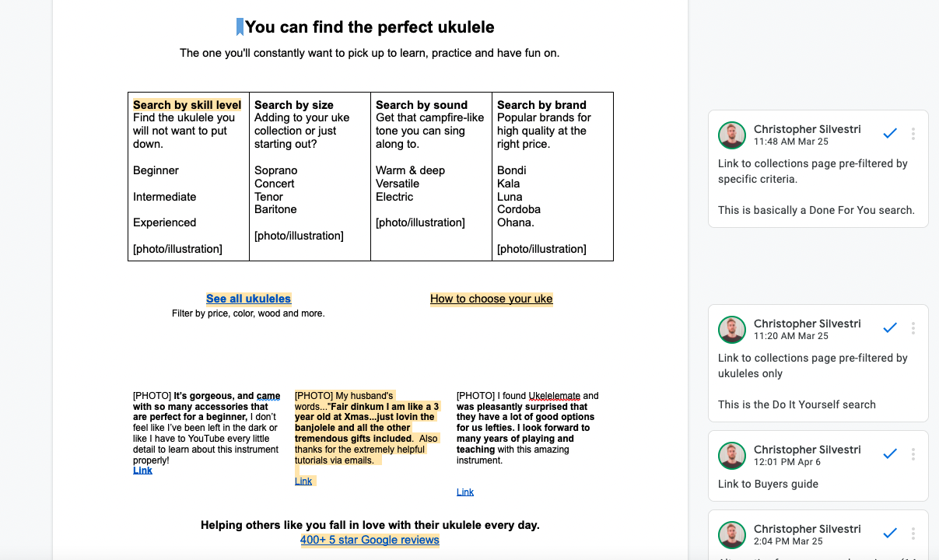Open more options for 11:48 AM comment
939x560 pixels.
tap(913, 134)
